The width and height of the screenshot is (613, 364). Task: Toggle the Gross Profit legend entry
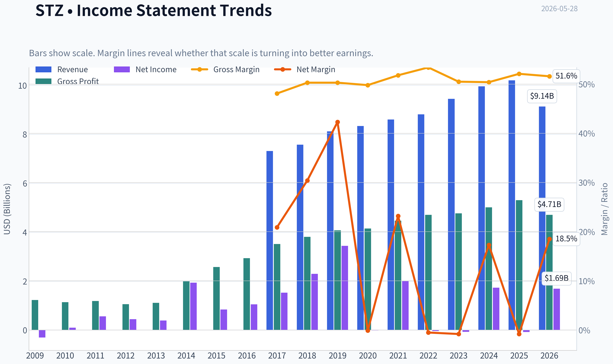pos(67,81)
